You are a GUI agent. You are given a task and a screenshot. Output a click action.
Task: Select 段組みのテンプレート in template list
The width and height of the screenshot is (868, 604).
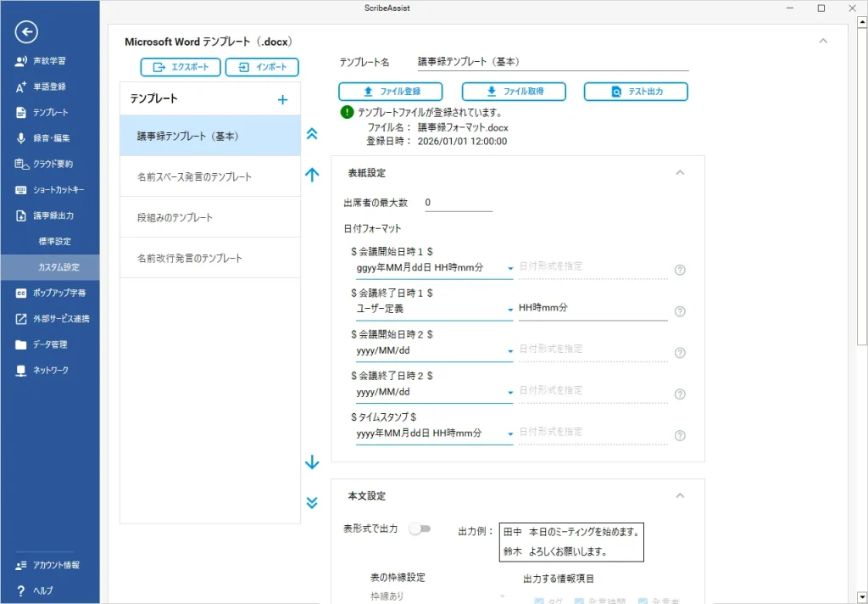tap(175, 217)
